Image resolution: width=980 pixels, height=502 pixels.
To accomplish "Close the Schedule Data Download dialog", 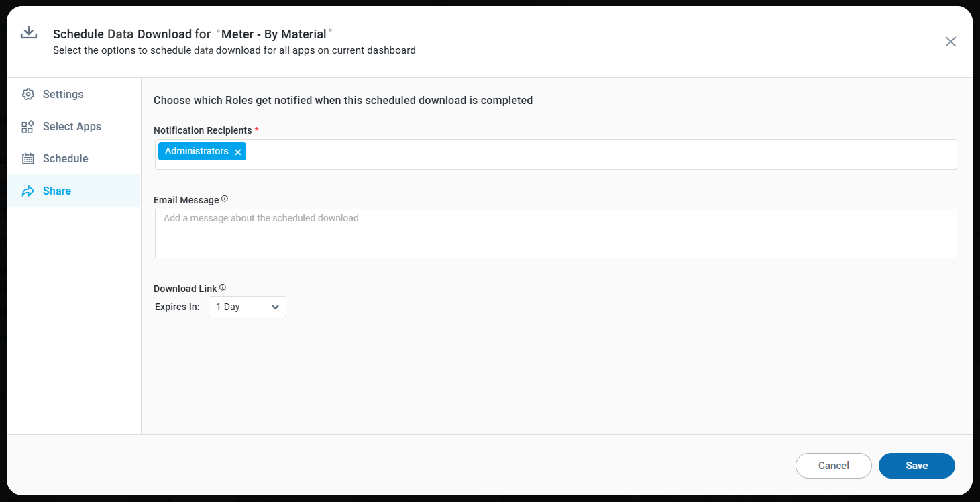I will pyautogui.click(x=950, y=42).
